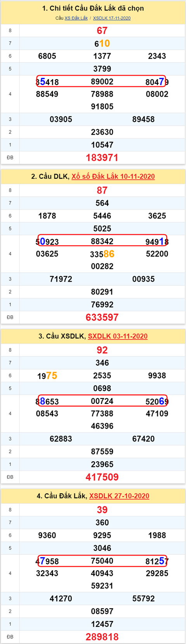Screen dimensions: 186x644
Task: Select the number 9295
Action: click(x=102, y=536)
